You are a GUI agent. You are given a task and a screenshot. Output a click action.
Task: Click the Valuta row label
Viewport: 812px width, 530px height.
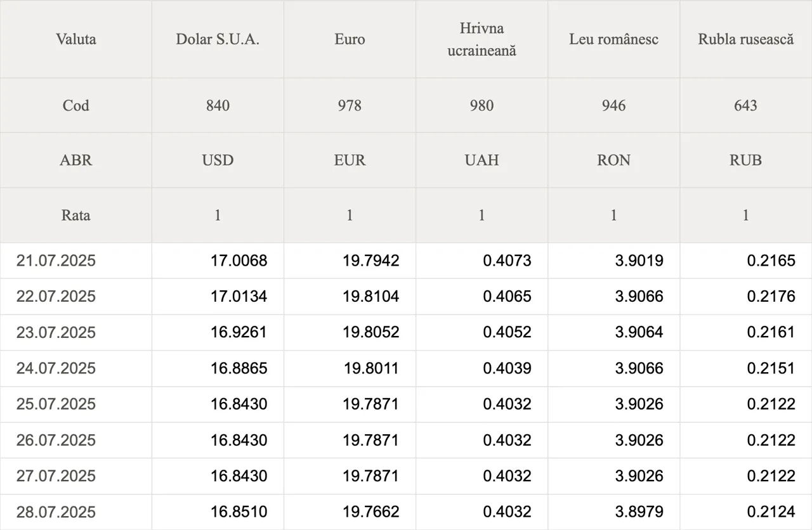pyautogui.click(x=75, y=39)
